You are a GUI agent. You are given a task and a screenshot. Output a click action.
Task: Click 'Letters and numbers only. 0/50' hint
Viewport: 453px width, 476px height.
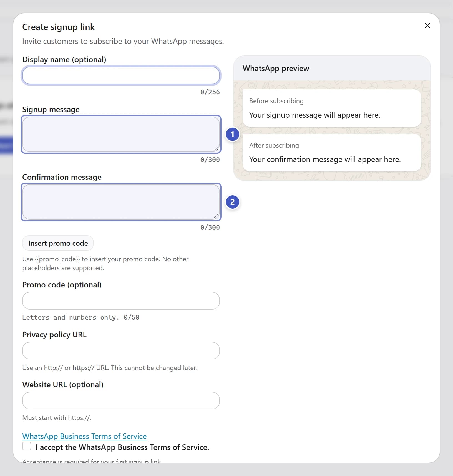pos(80,317)
